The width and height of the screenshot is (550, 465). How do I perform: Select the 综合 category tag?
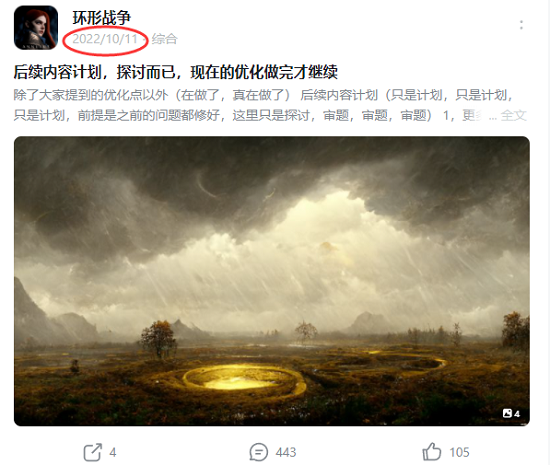pos(165,39)
